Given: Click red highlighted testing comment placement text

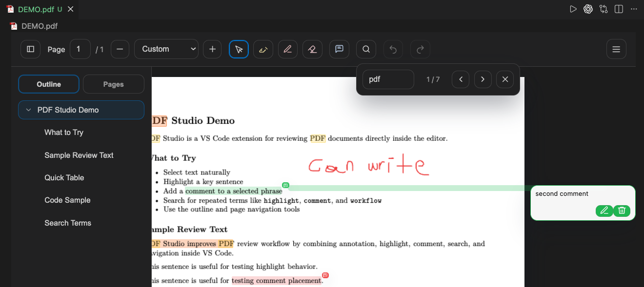Looking at the screenshot, I should coord(277,281).
